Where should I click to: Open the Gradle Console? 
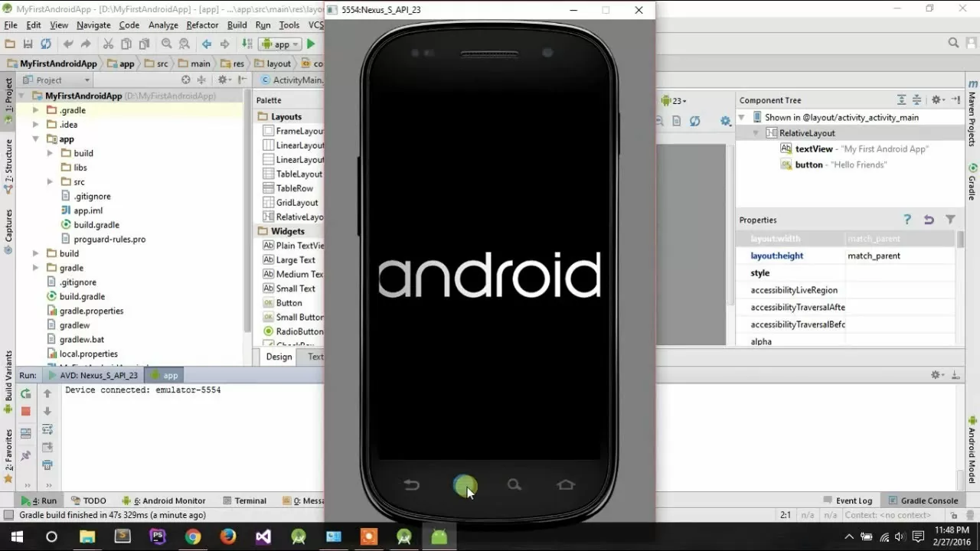[x=923, y=500]
